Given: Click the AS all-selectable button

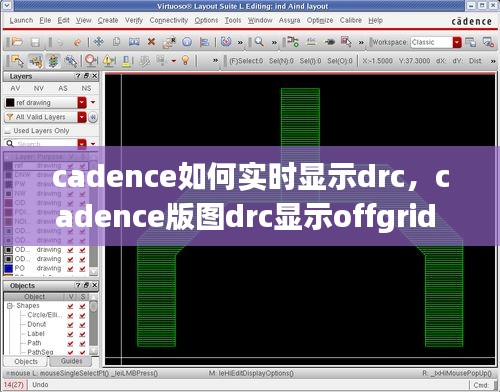Looking at the screenshot, I should click(63, 88).
